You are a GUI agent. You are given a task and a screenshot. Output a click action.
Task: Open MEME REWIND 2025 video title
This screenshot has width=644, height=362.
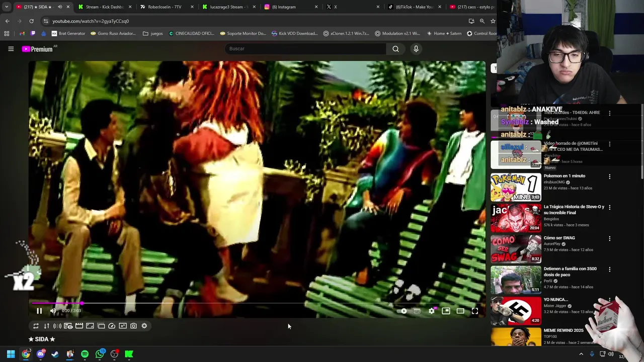coord(563,330)
